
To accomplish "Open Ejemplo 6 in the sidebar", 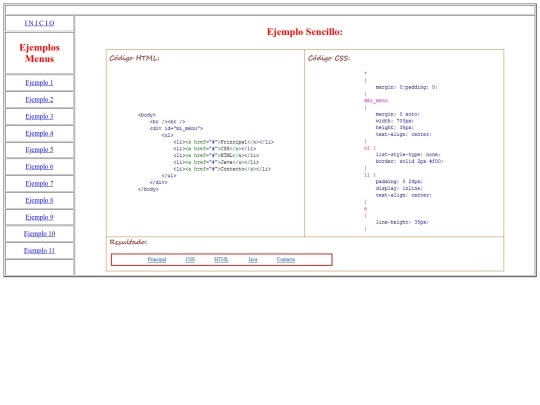I will [39, 167].
